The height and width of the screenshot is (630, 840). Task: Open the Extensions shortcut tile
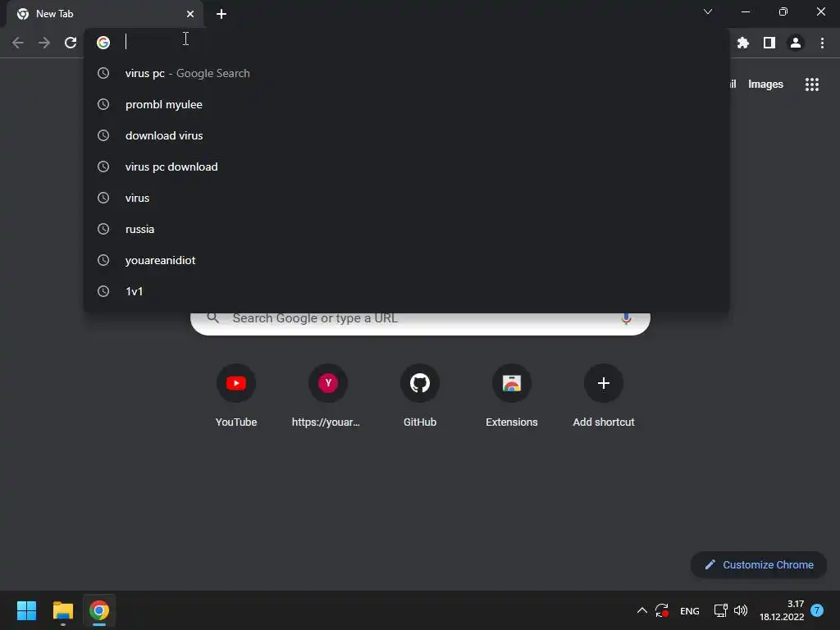512,396
